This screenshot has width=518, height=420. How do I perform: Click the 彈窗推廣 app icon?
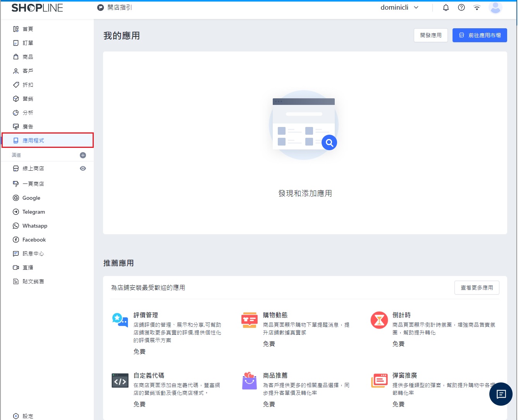click(379, 381)
